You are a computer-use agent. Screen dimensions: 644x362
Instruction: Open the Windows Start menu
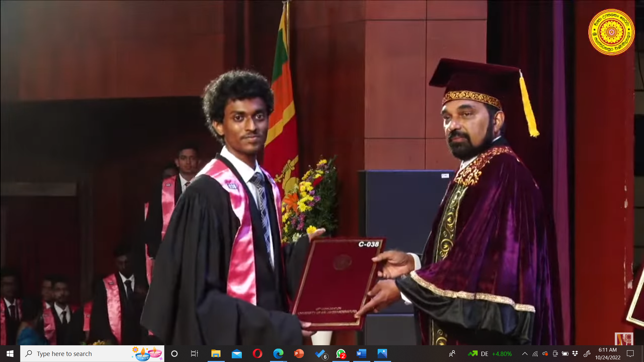coord(10,354)
